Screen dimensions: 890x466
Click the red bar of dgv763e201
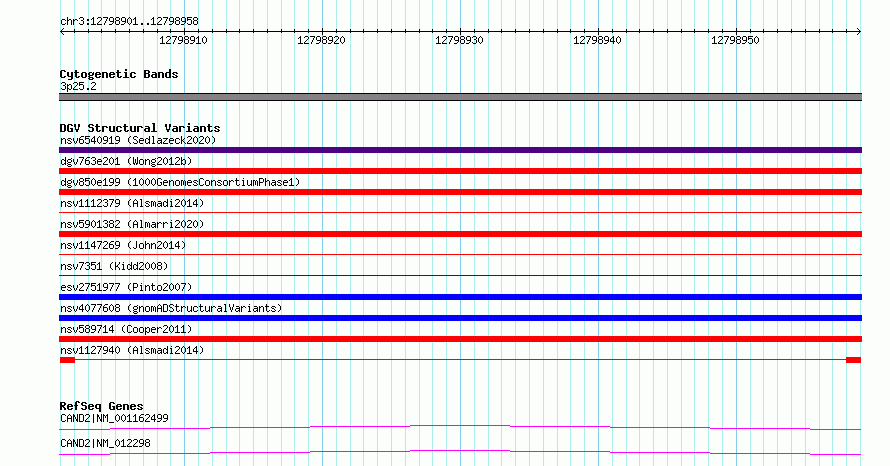460,171
